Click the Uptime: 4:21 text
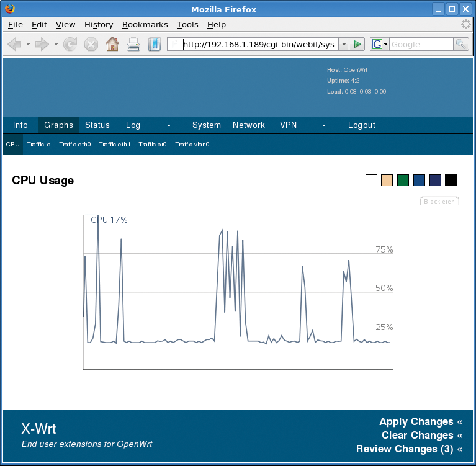 344,81
